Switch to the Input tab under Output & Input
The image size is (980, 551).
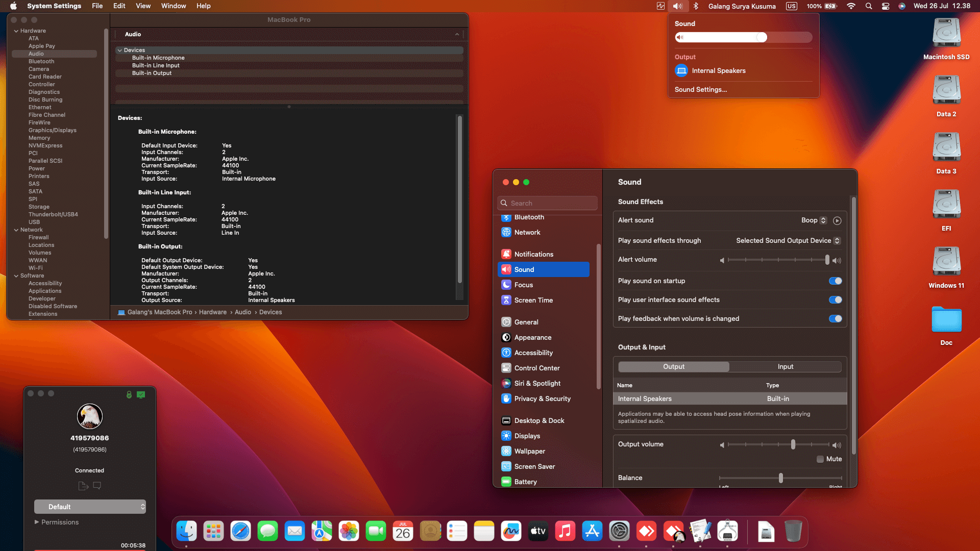click(785, 366)
